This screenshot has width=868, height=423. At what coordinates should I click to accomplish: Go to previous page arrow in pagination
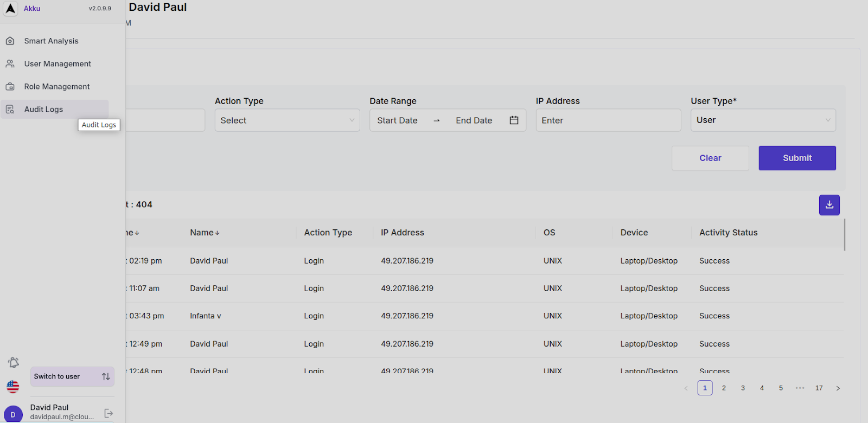(686, 388)
